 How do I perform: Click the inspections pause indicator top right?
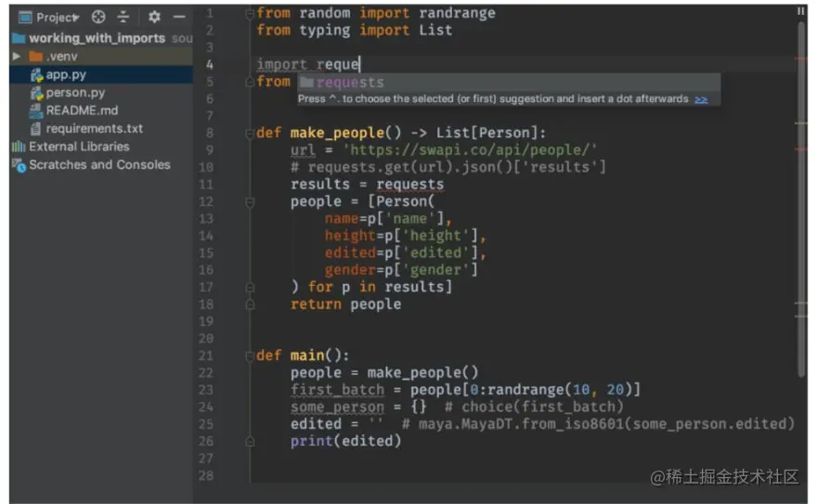pos(800,11)
